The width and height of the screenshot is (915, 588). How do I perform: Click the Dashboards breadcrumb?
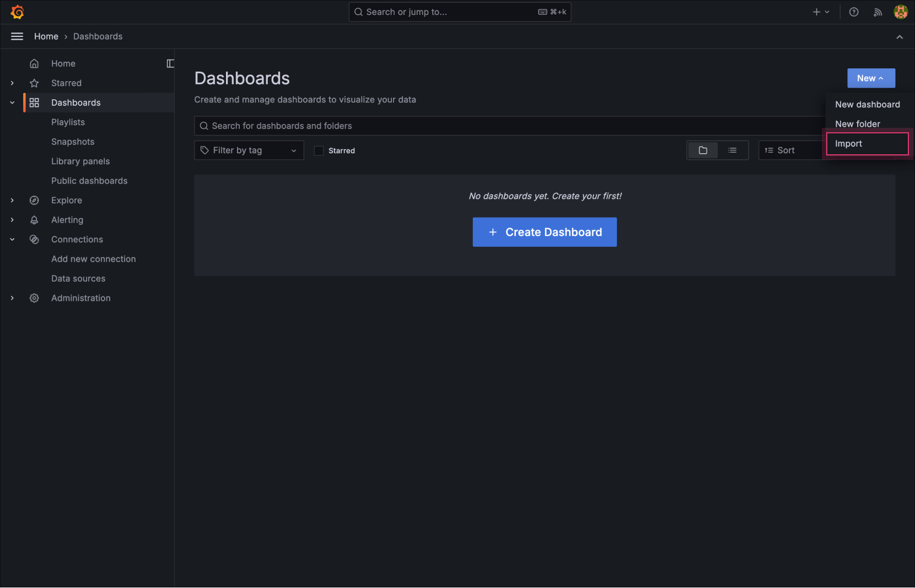(x=98, y=36)
